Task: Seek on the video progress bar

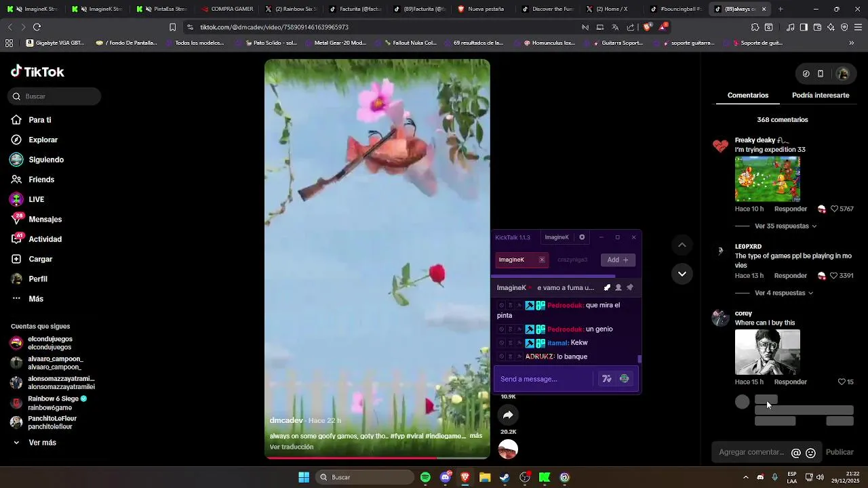Action: tap(377, 458)
